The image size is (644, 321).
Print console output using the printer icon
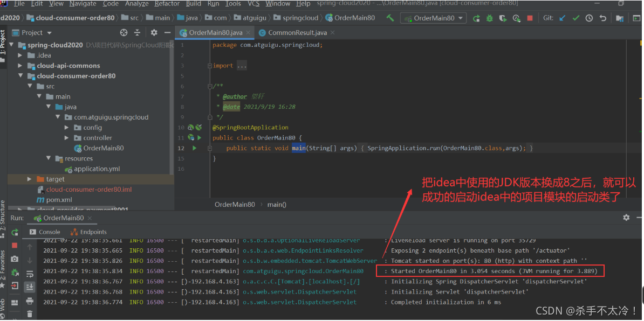pyautogui.click(x=30, y=301)
